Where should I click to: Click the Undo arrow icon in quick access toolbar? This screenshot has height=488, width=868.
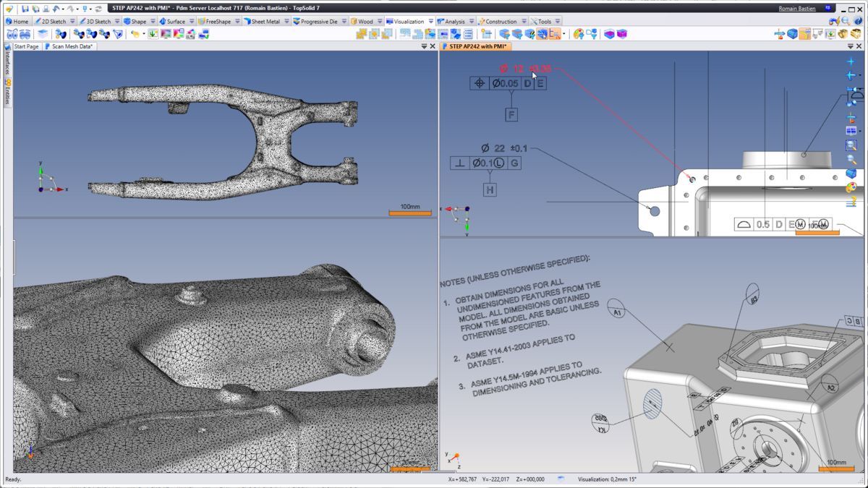[56, 9]
